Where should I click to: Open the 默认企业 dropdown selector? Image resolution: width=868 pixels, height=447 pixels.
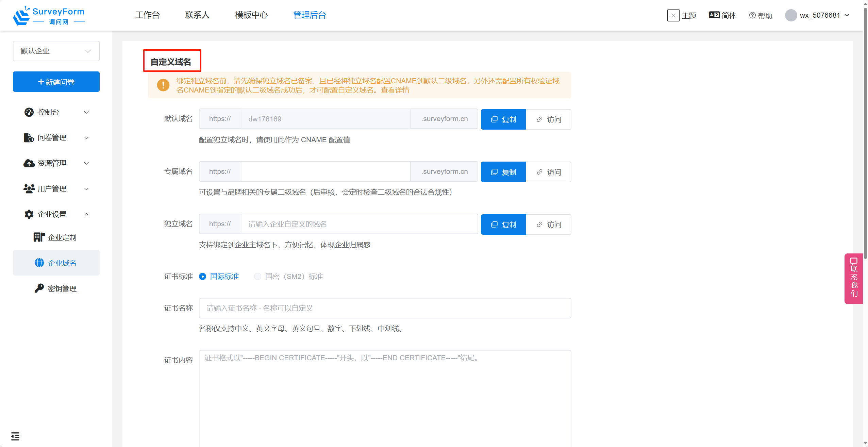click(x=56, y=51)
